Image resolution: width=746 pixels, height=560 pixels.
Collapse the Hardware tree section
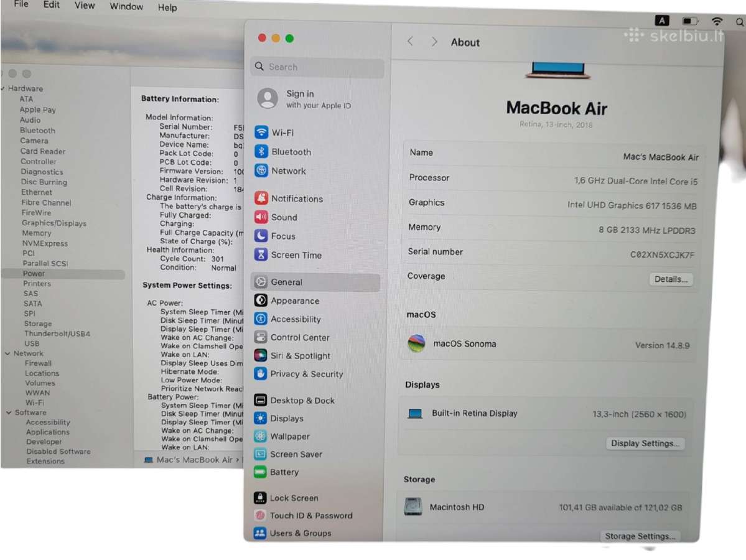pos(3,88)
